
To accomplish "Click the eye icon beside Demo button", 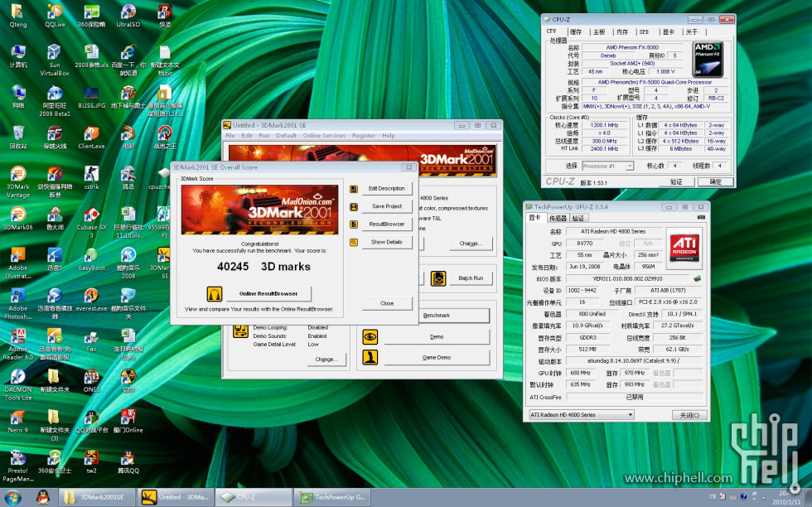I will tap(370, 337).
